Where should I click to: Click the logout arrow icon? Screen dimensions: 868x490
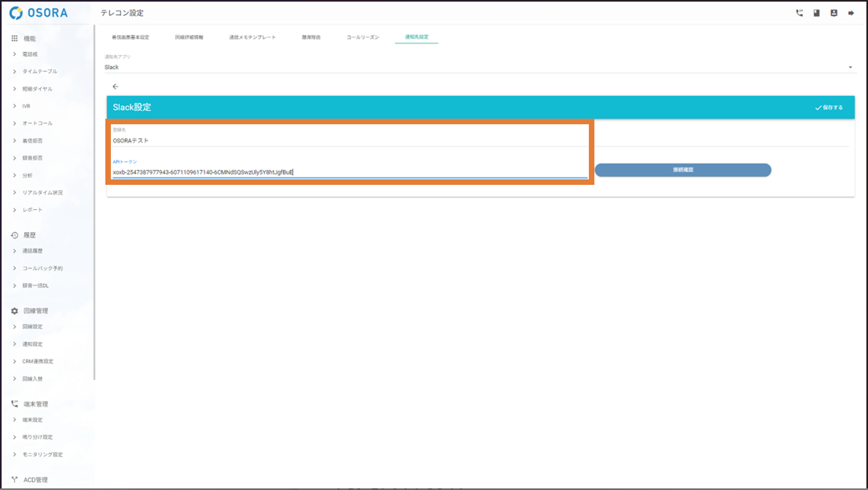851,13
